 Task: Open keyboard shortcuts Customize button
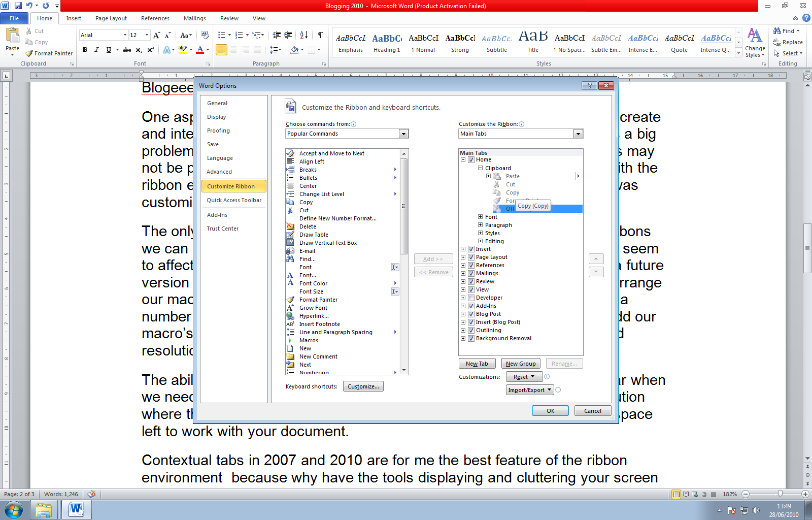363,386
